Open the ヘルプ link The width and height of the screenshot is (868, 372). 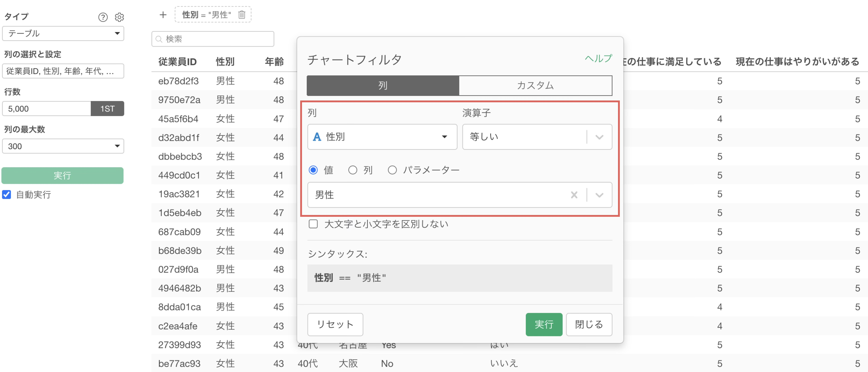pos(598,58)
